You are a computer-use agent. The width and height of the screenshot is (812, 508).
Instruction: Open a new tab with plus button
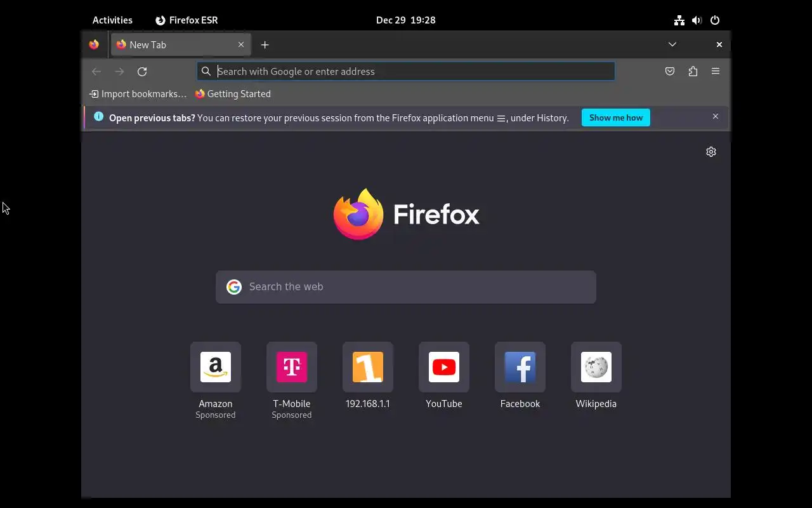[x=265, y=44]
